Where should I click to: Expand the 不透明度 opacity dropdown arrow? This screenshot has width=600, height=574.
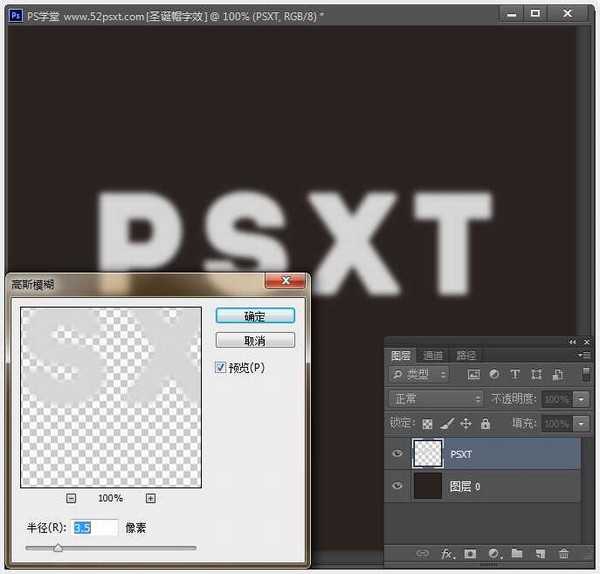pyautogui.click(x=582, y=399)
